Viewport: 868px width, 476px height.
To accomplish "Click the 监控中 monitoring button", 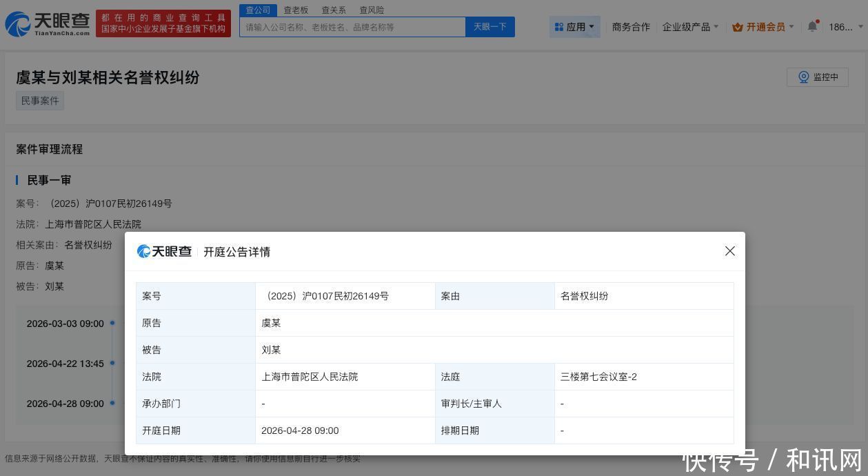I will tap(818, 77).
